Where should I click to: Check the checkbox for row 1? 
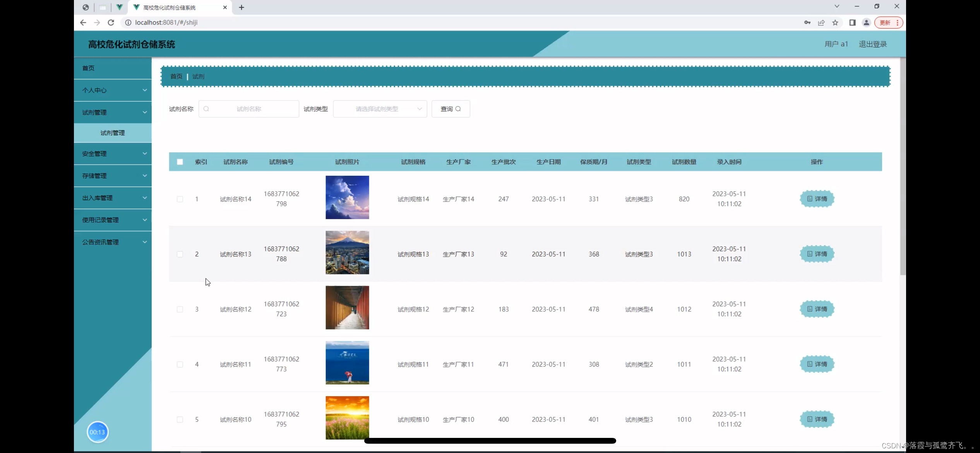pyautogui.click(x=180, y=199)
